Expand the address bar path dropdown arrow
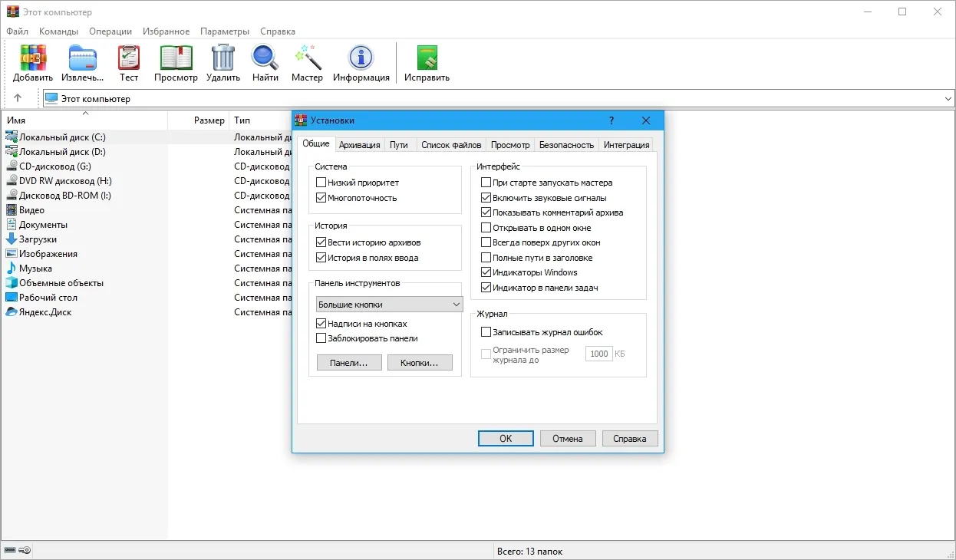 click(948, 99)
